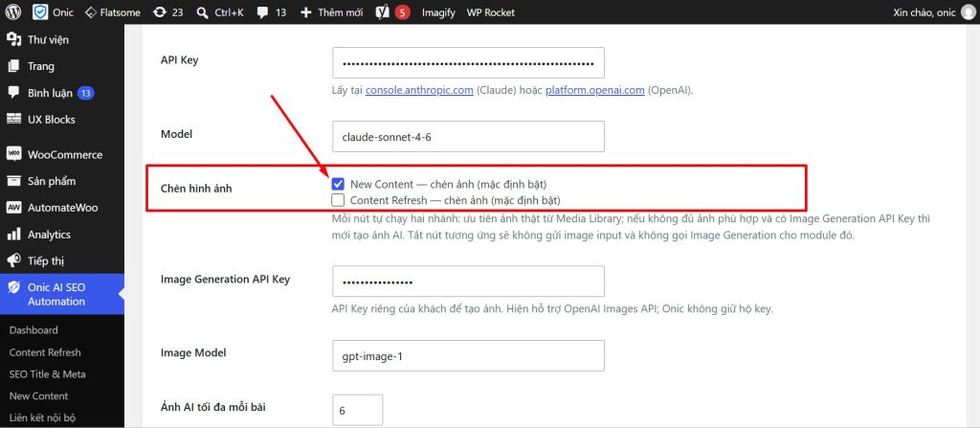The width and height of the screenshot is (980, 428).
Task: Click the Thêm mới plus icon
Action: click(x=305, y=11)
